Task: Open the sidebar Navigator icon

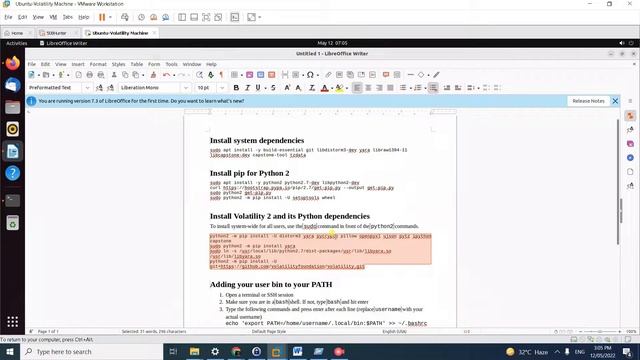Action: pos(630,158)
